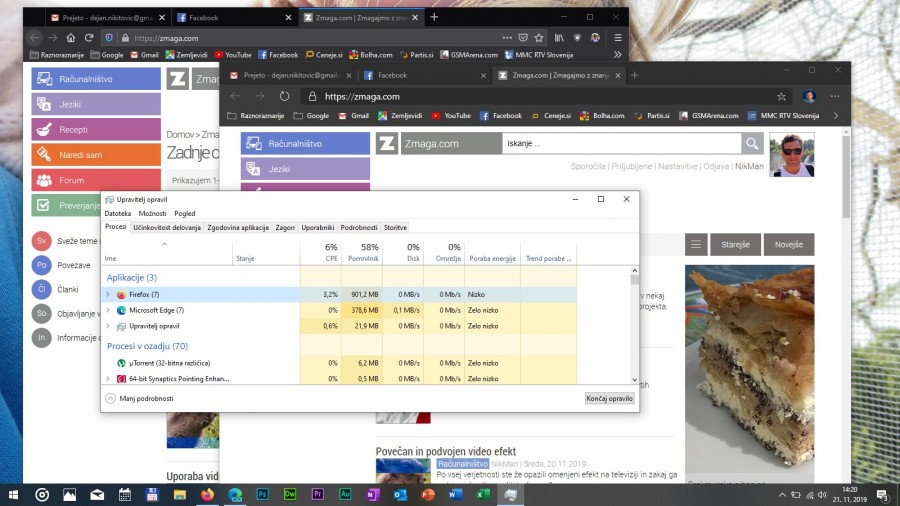Click the favorites star in Edge address bar
900x506 pixels.
pyautogui.click(x=781, y=97)
